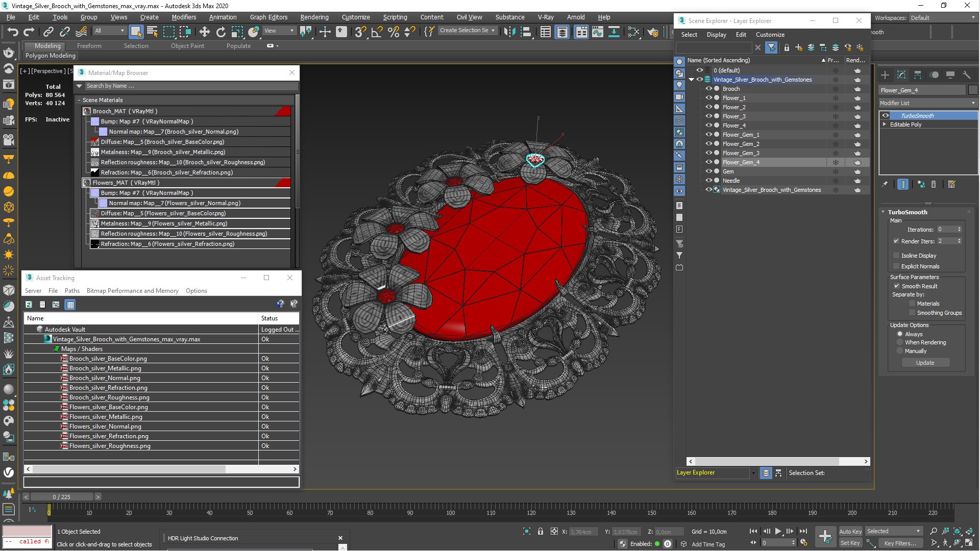This screenshot has height=551, width=980.
Task: Toggle Render Iters checkbox in TurboSmooth
Action: coord(896,241)
